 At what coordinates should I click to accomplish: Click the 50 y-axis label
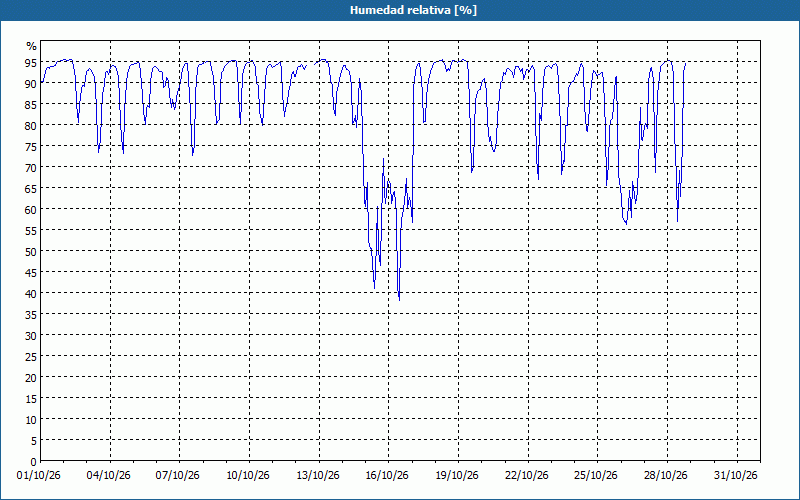click(x=31, y=252)
